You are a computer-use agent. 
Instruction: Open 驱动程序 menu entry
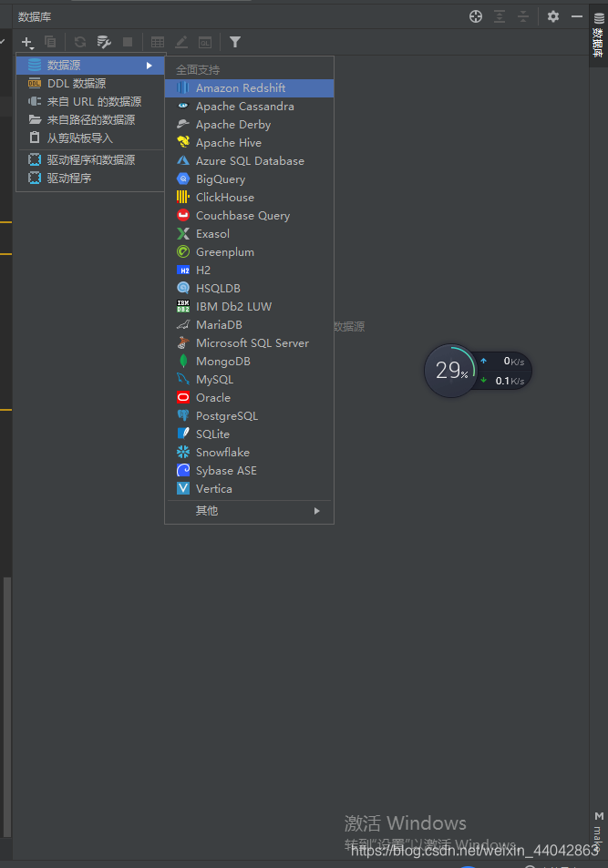pyautogui.click(x=90, y=179)
